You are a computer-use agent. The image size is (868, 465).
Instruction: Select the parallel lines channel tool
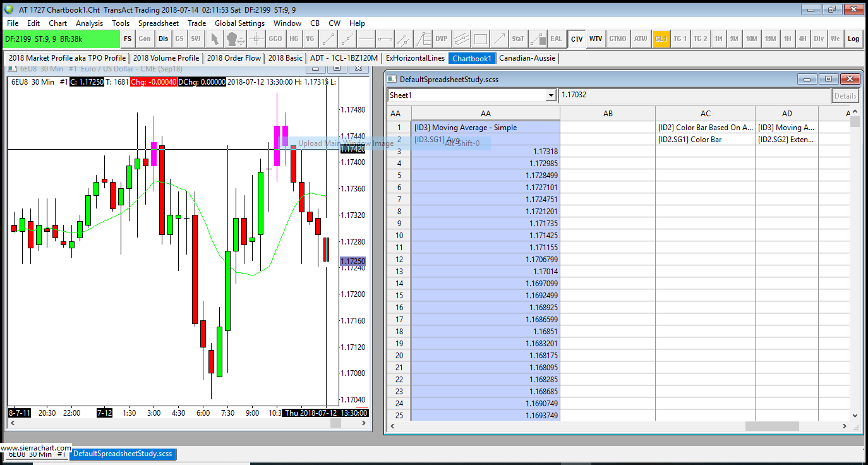(461, 39)
